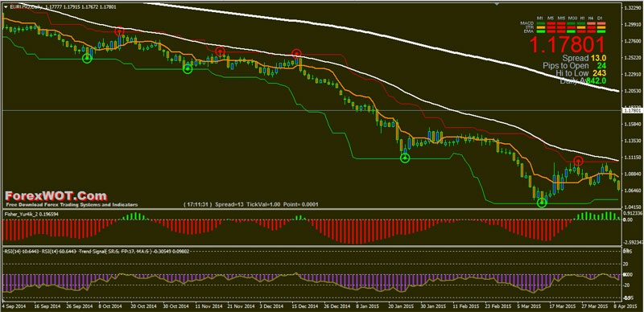Click the red sell signal circle near 11 Nov 2014

(x=220, y=51)
